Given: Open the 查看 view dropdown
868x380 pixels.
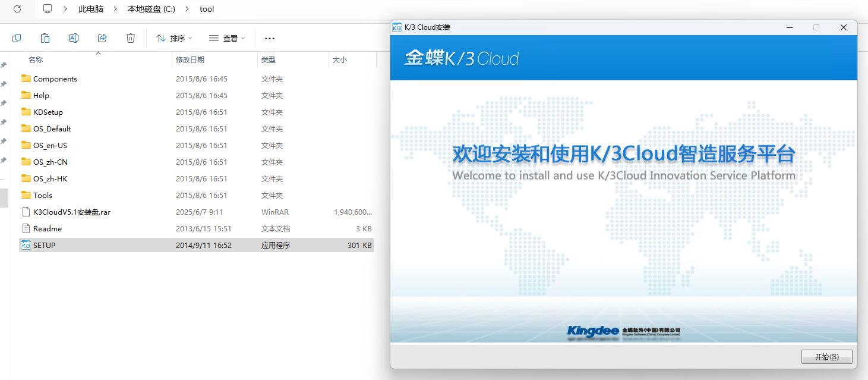Looking at the screenshot, I should 227,38.
